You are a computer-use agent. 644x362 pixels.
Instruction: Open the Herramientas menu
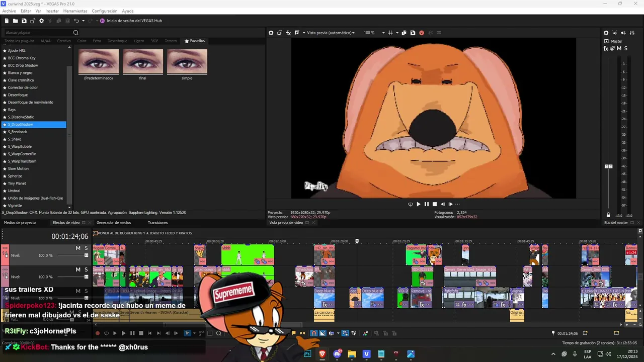pos(75,11)
